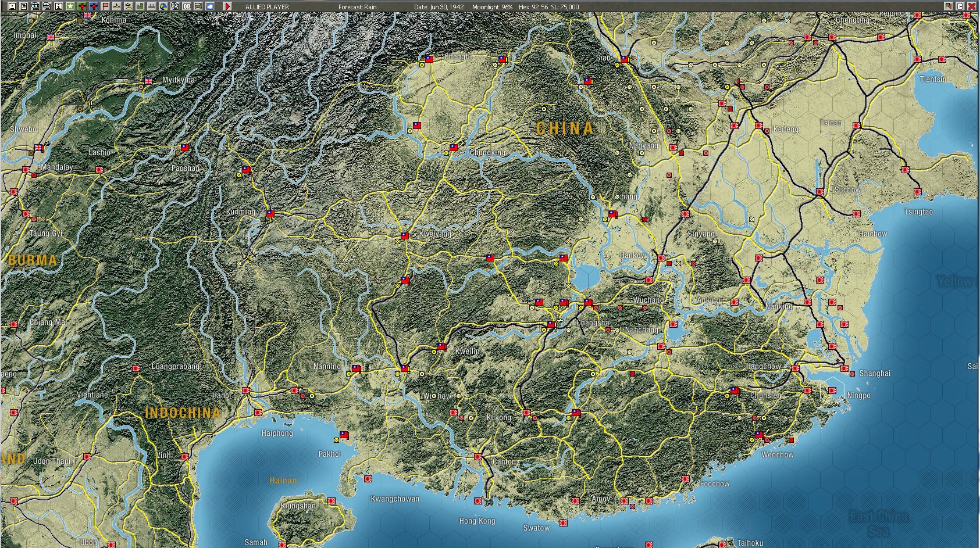Open the globe world map icon

pos(163,6)
